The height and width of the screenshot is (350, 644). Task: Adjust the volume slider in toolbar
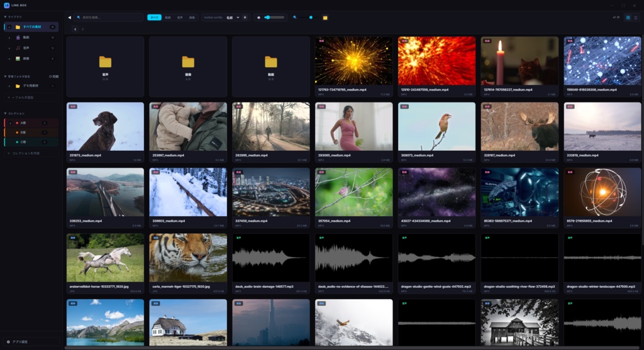[x=275, y=18]
